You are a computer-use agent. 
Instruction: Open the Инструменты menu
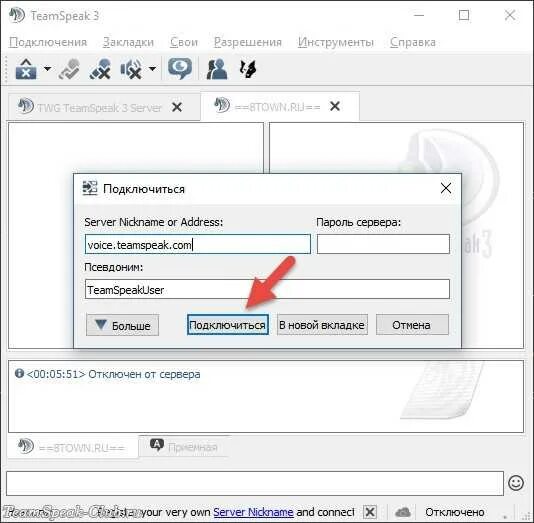tap(336, 42)
